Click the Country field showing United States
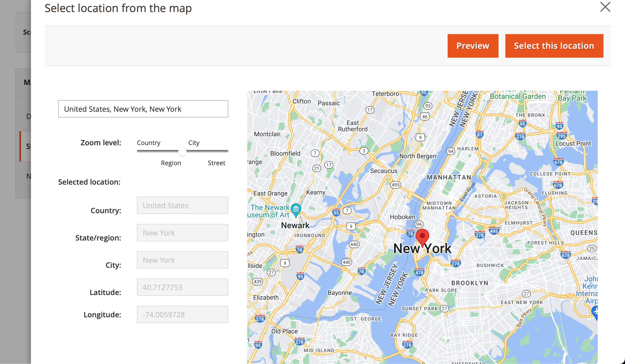This screenshot has height=364, width=625. pos(183,205)
